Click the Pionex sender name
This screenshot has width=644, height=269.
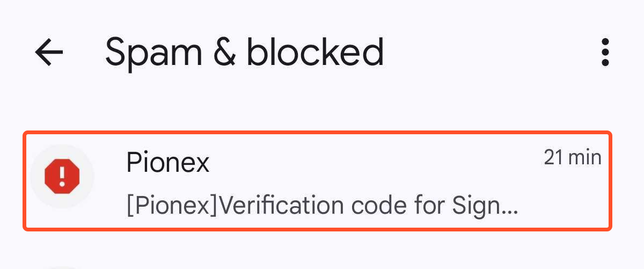[167, 162]
